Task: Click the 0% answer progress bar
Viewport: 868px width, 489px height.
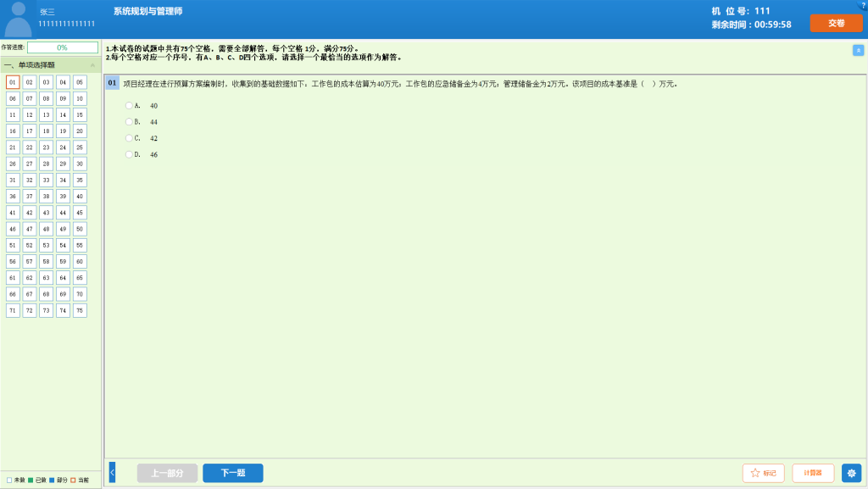Action: click(x=62, y=47)
